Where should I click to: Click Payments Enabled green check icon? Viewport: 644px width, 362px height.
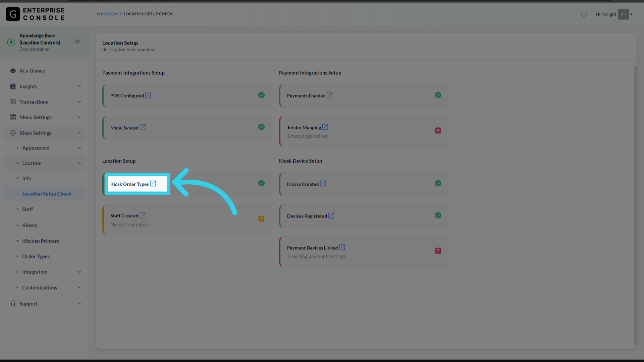[438, 95]
